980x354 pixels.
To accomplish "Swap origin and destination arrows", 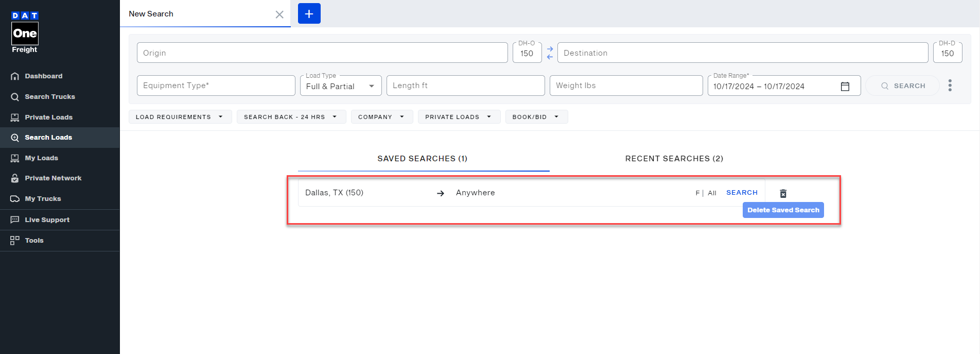I will 550,53.
